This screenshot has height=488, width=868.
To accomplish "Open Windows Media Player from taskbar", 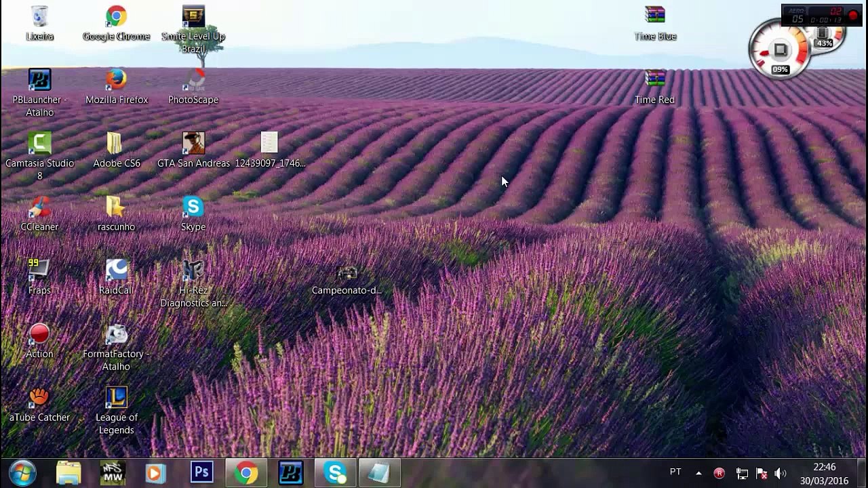I will (157, 473).
